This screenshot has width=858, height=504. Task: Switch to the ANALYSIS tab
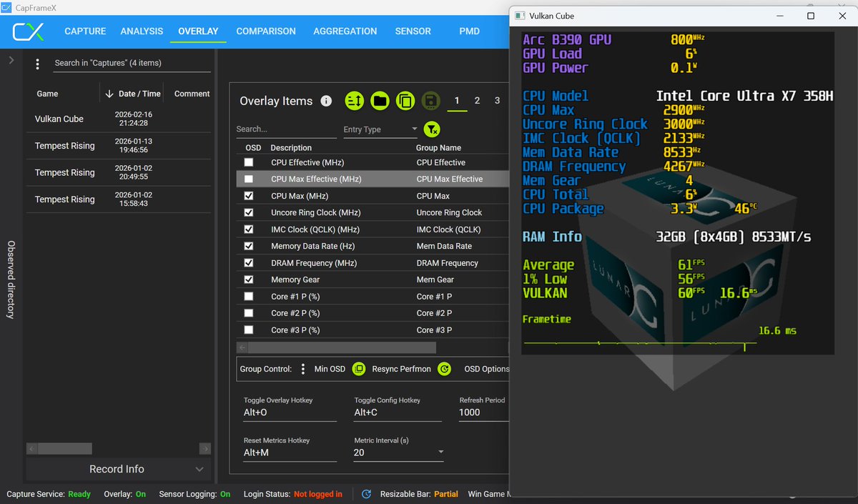[x=142, y=31]
